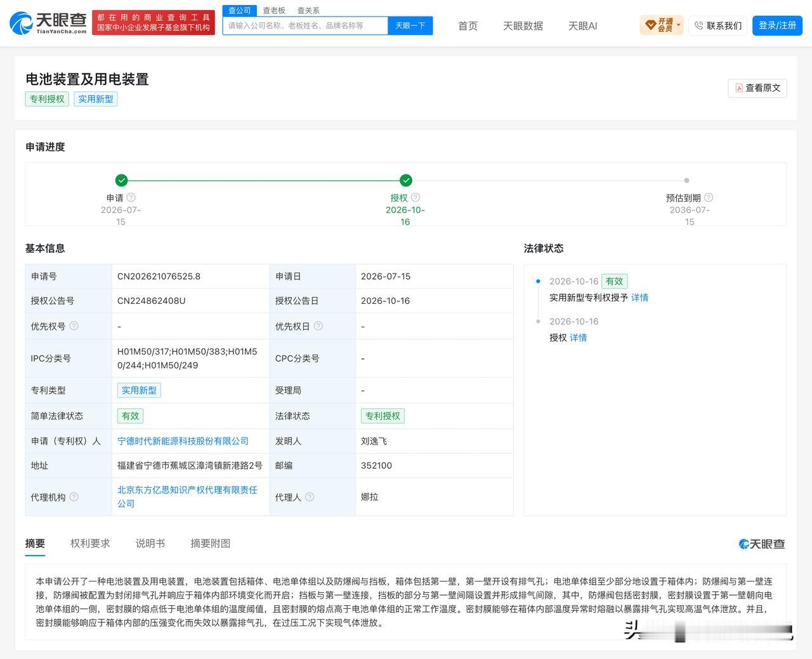Open 首页 in navigation
This screenshot has height=659, width=812.
point(468,26)
